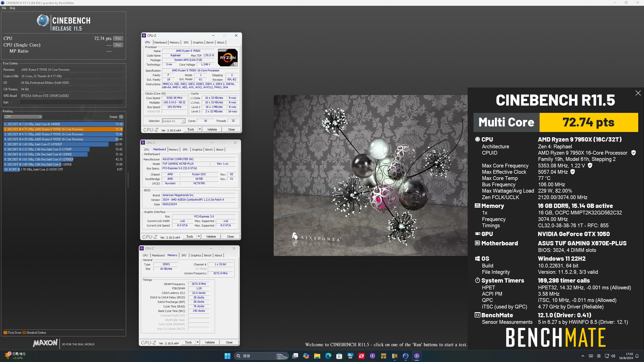The image size is (644, 362).
Task: Click the 72.74 pts Multi Core score
Action: pyautogui.click(x=589, y=122)
